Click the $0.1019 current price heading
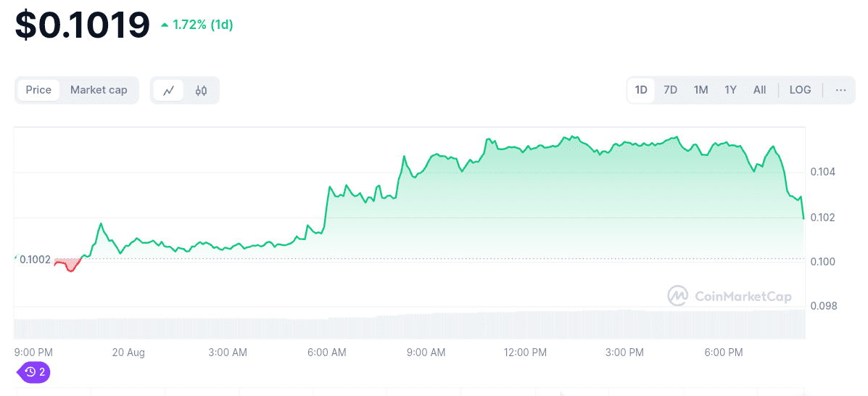868x396 pixels. pos(83,25)
